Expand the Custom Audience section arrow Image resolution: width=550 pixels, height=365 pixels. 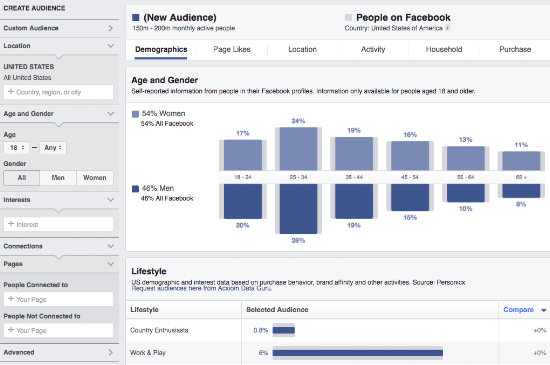tap(111, 28)
